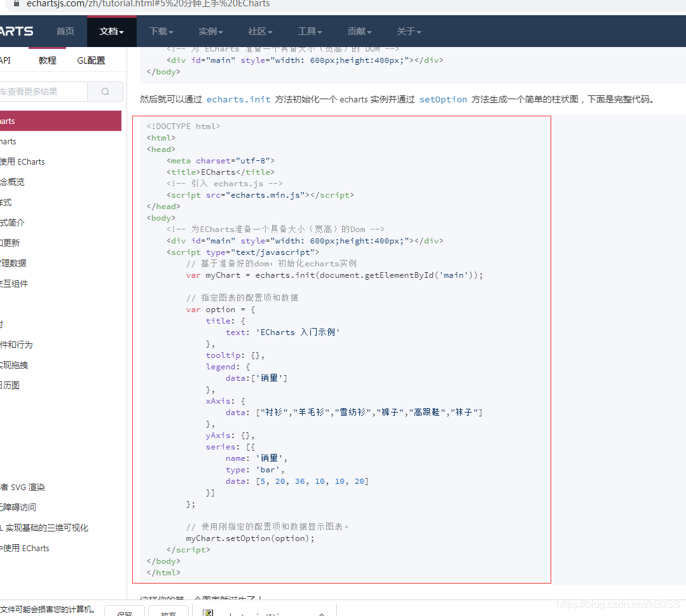The width and height of the screenshot is (686, 616).
Task: Open the 实例 dropdown menu
Action: [210, 31]
